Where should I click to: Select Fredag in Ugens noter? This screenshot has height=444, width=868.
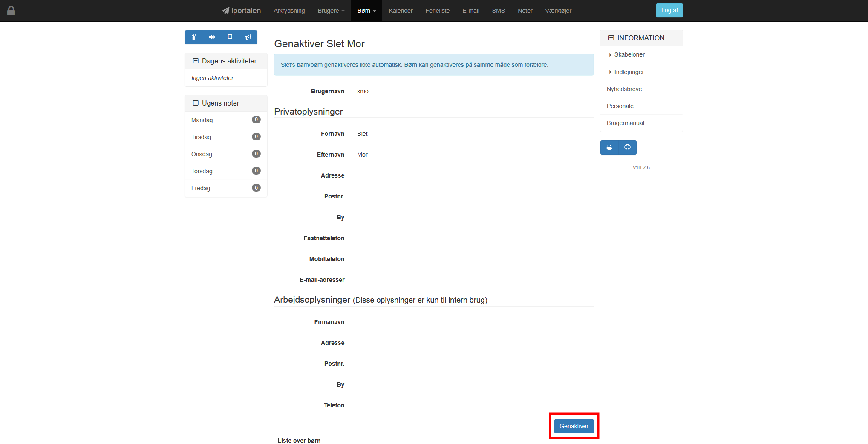[226, 188]
